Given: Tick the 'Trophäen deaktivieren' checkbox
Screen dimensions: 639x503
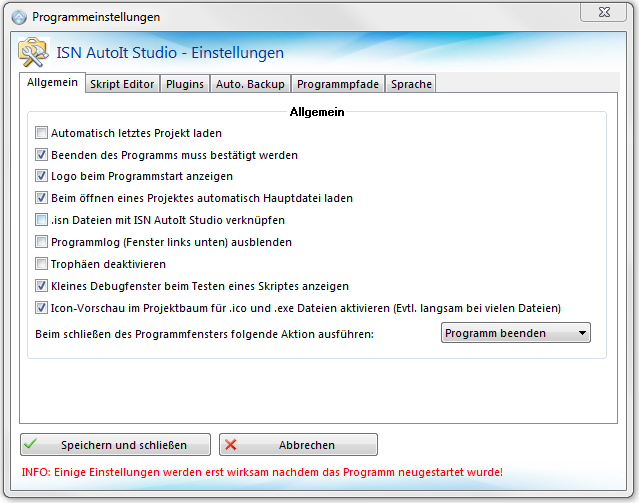Looking at the screenshot, I should (x=42, y=264).
